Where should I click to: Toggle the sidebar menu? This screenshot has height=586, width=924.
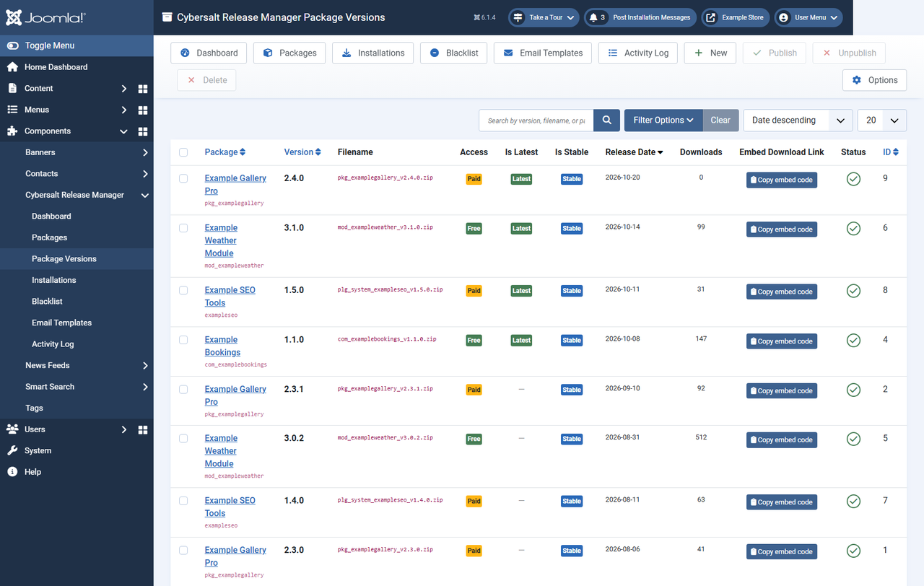pos(77,45)
